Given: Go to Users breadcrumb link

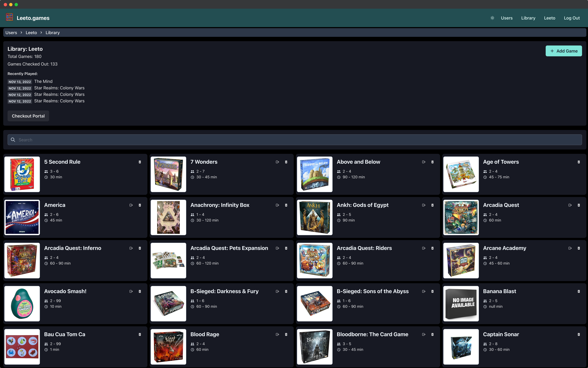Looking at the screenshot, I should point(11,33).
